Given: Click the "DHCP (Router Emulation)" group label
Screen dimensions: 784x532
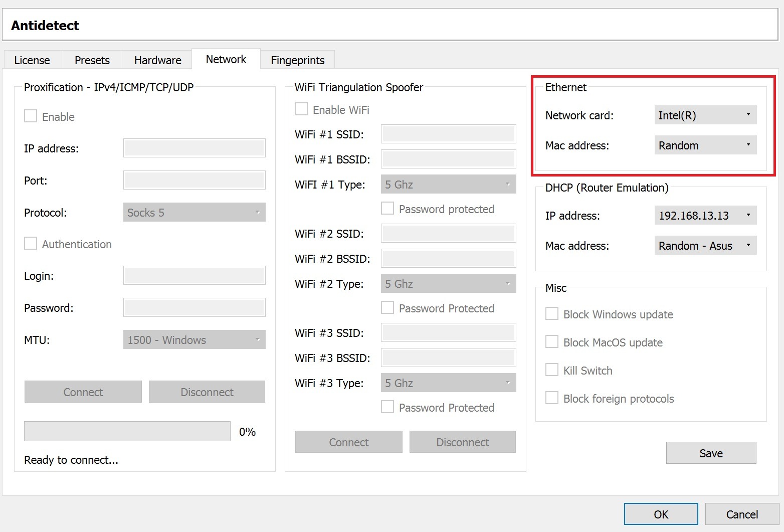Looking at the screenshot, I should 607,188.
